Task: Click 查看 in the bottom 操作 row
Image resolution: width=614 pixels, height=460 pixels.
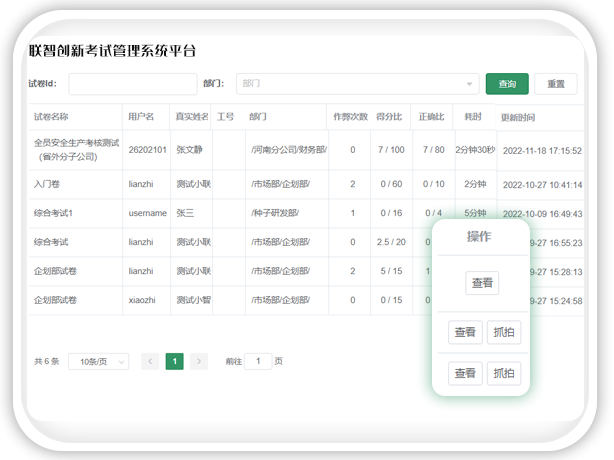Action: (465, 374)
